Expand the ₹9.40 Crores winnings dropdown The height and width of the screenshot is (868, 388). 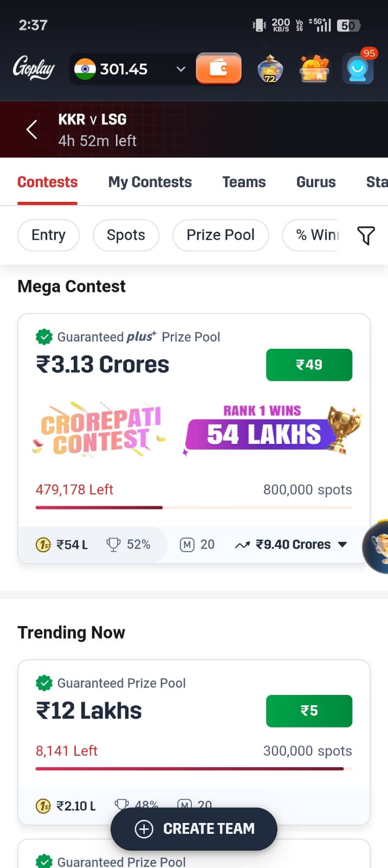344,544
